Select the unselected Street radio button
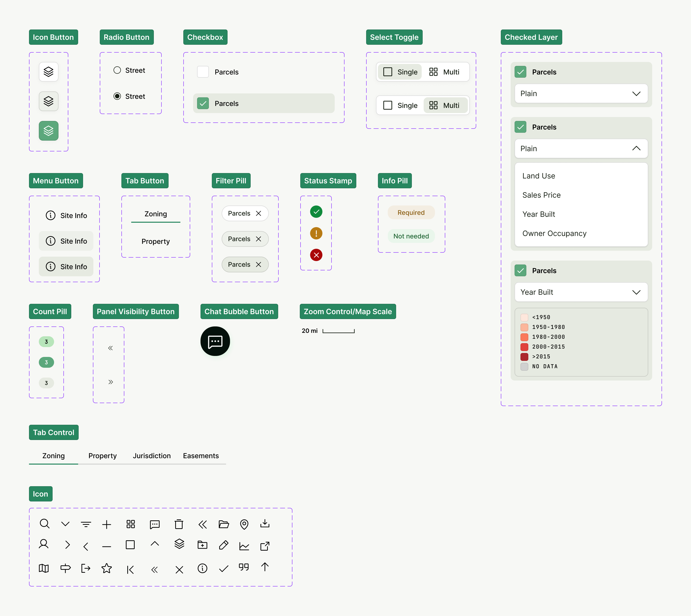Image resolution: width=691 pixels, height=616 pixels. click(x=117, y=70)
